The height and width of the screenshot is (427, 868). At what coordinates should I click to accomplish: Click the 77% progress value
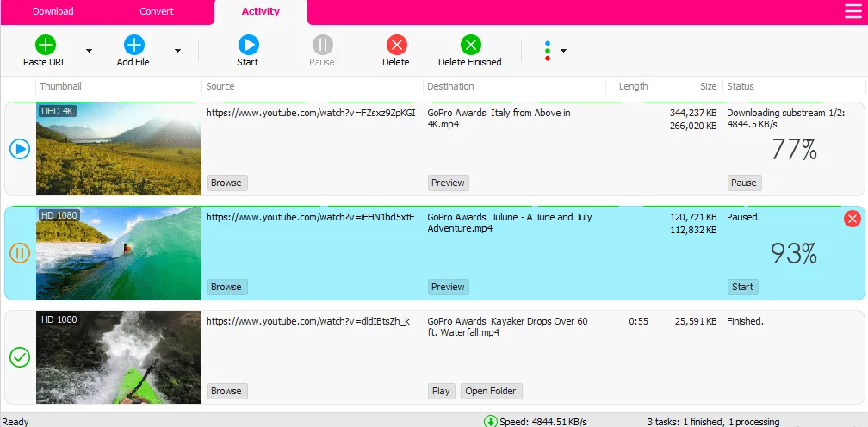794,149
